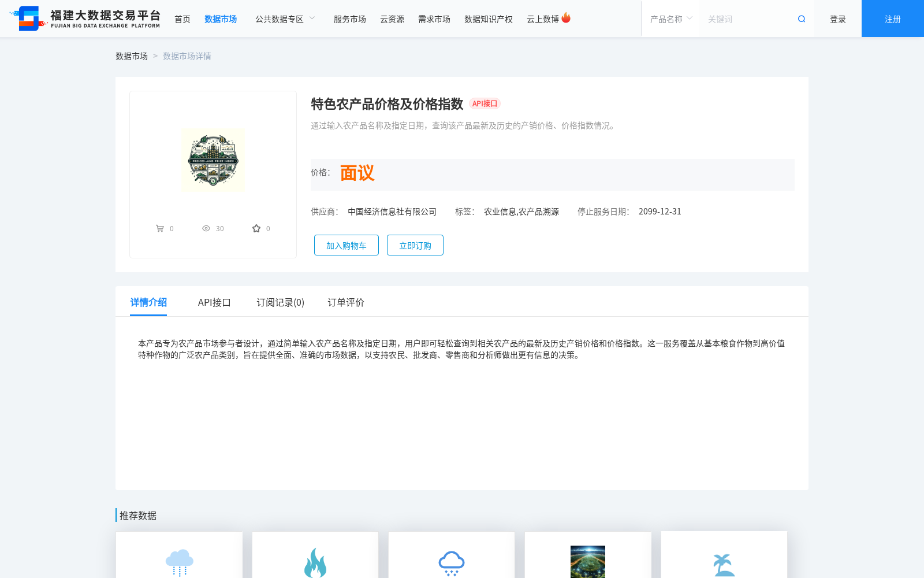This screenshot has height=578, width=924.
Task: Click product title 特色农产品价格及价格指数
Action: pos(387,104)
